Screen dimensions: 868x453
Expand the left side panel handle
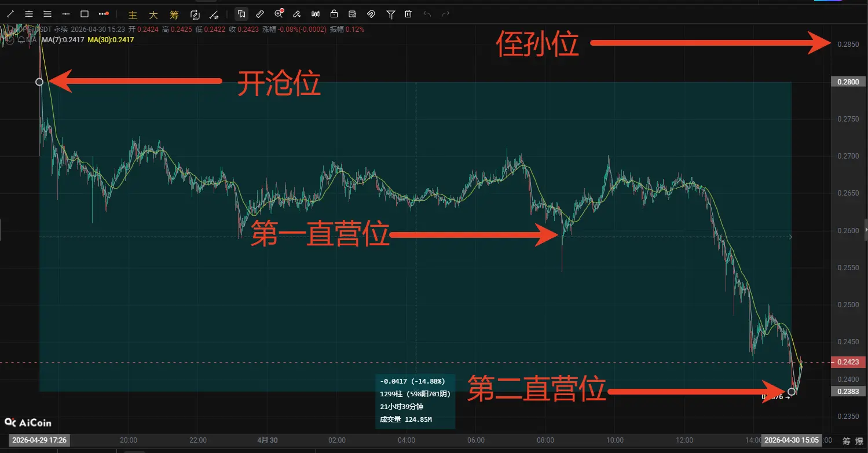point(1,230)
